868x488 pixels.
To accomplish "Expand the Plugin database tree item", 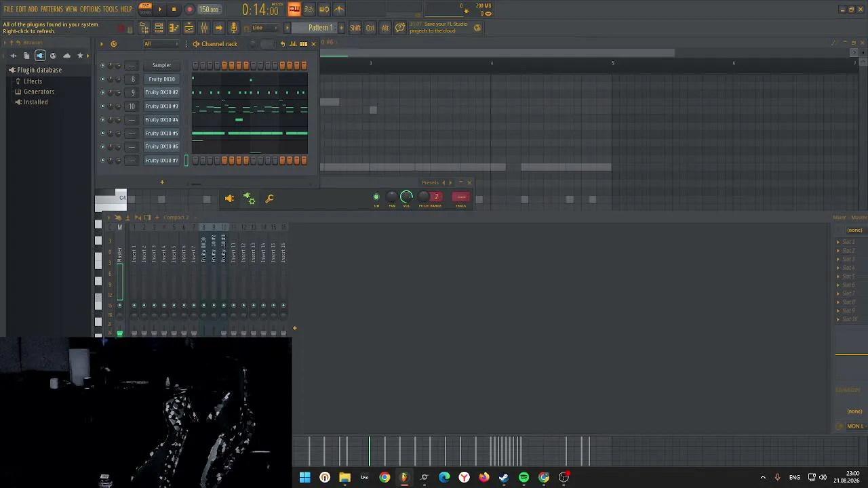I will [39, 70].
